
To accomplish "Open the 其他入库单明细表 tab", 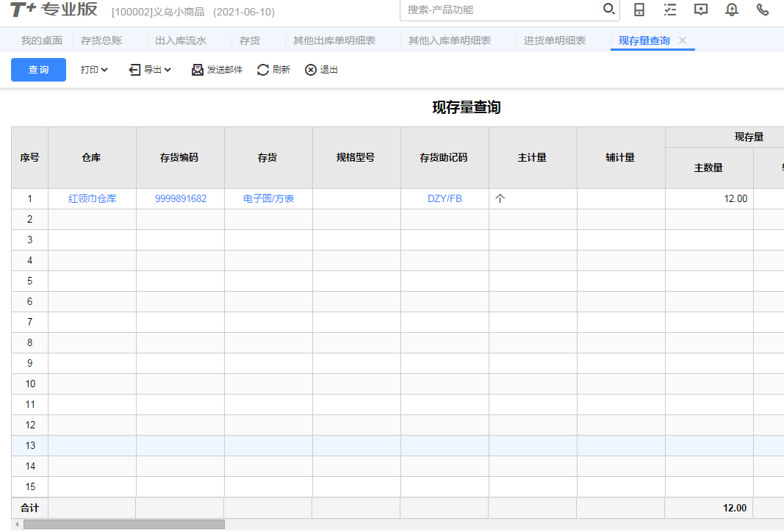I will point(450,40).
